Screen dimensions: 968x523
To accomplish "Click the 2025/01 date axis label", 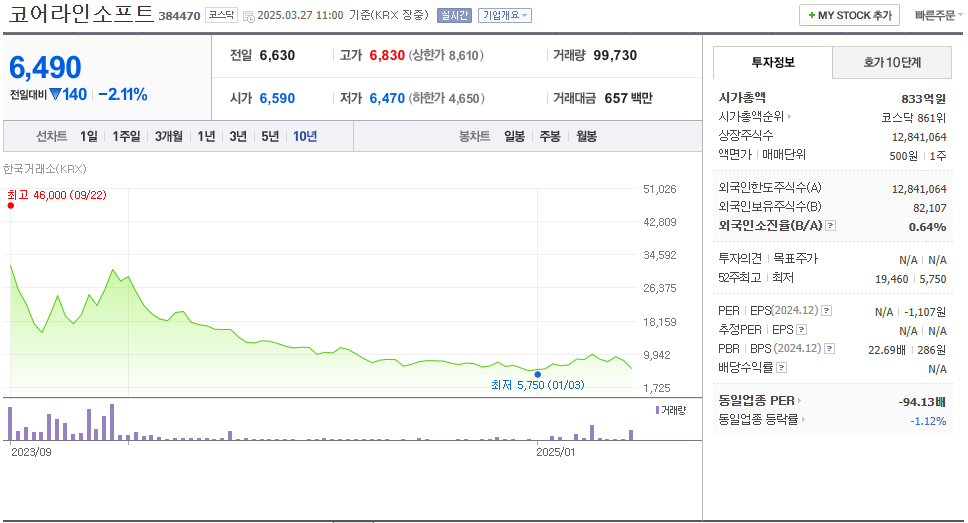I will tap(556, 452).
